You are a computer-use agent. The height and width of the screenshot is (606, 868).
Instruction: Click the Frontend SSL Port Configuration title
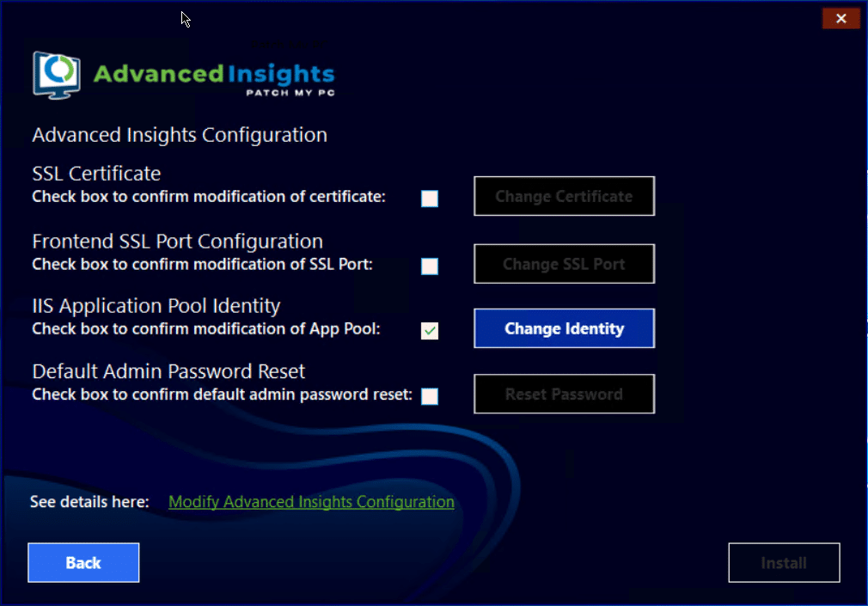[177, 242]
